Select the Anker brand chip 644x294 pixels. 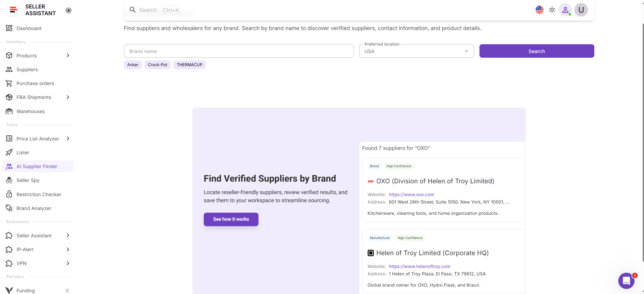tap(133, 65)
